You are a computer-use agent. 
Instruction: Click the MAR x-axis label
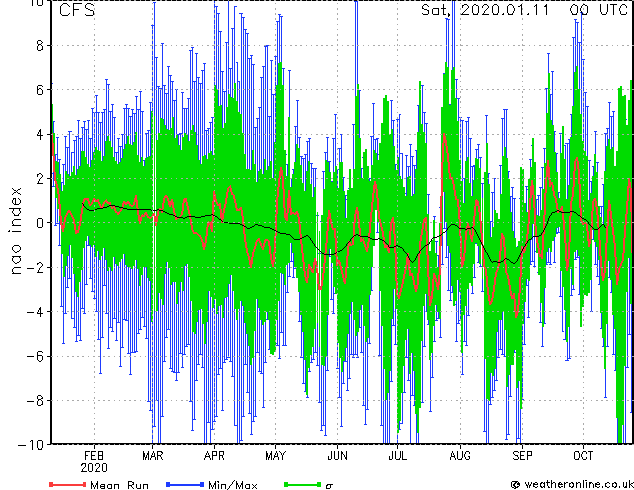pos(152,456)
